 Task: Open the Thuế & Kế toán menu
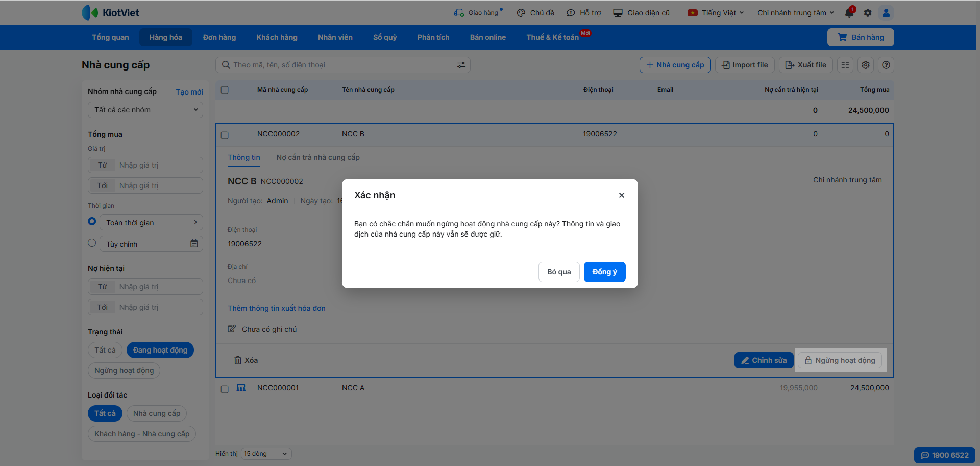(x=553, y=37)
